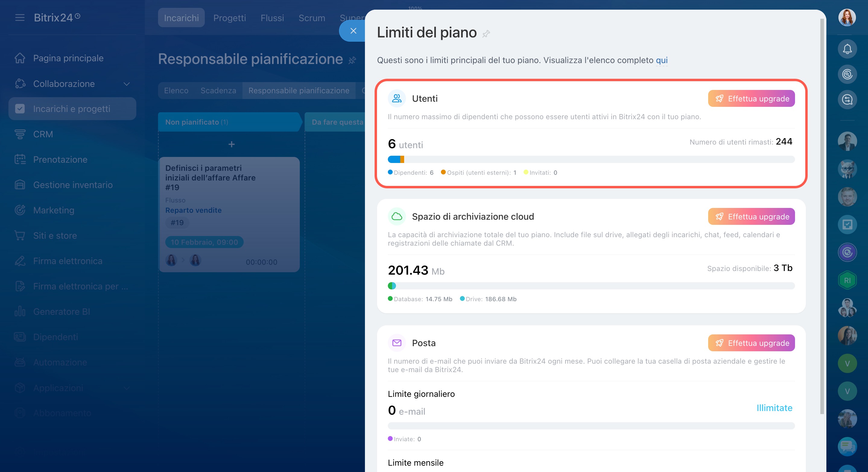Open the Marketing section icon
The height and width of the screenshot is (472, 868).
[x=20, y=210]
